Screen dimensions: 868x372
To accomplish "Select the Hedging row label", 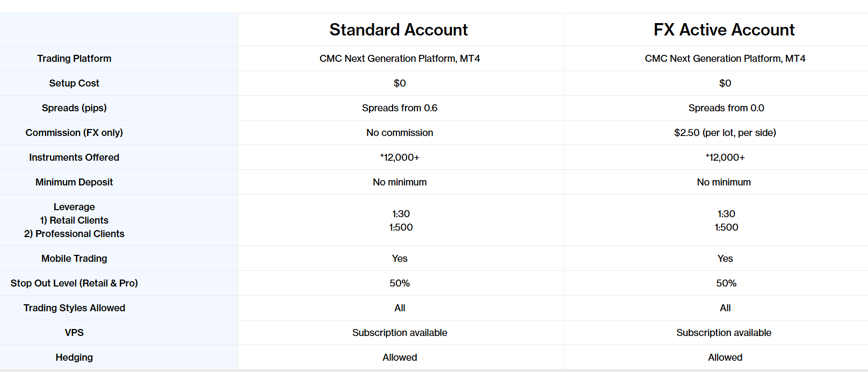I will tap(74, 357).
